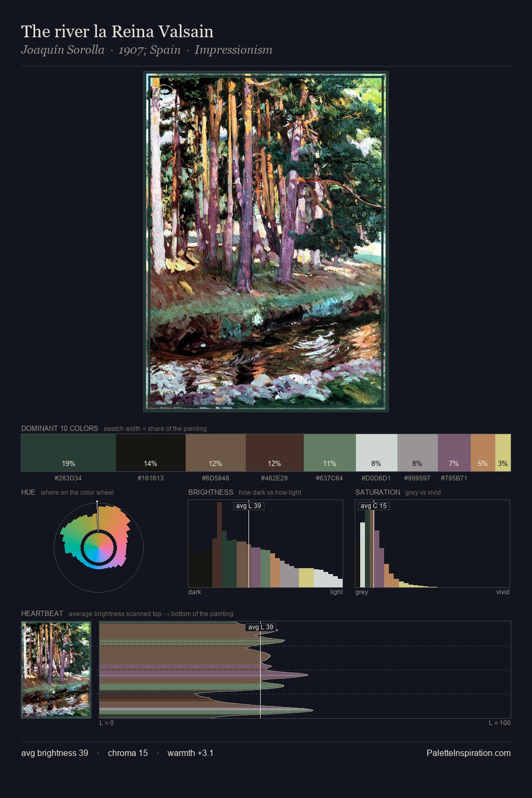Select the mauve 7% color swatch
Viewport: 532px width, 798px height.
[454, 453]
